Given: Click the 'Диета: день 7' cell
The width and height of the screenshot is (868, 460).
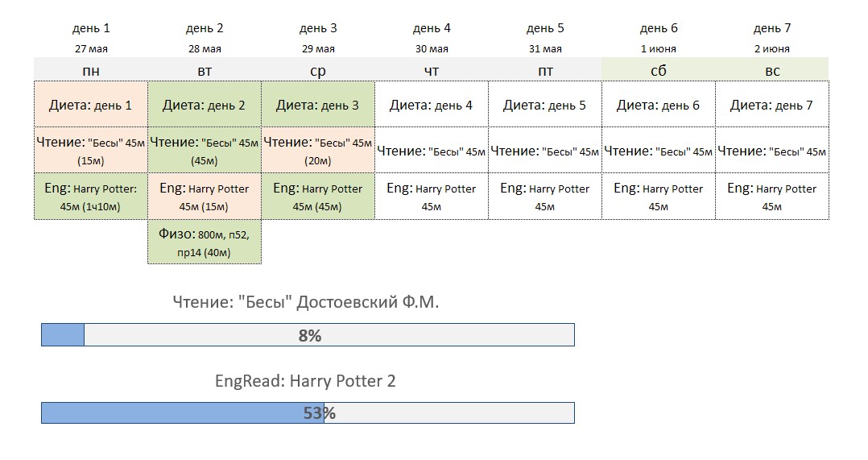Looking at the screenshot, I should 771,105.
